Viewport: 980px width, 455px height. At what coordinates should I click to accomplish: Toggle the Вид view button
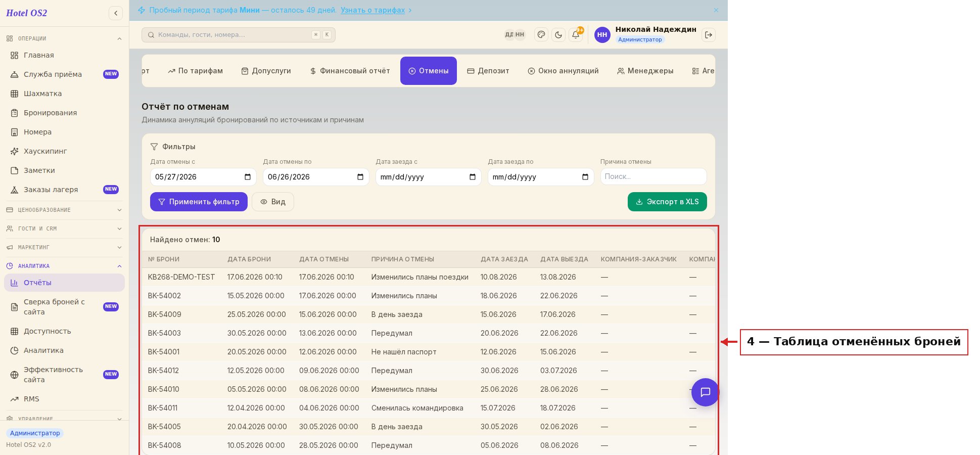[273, 202]
